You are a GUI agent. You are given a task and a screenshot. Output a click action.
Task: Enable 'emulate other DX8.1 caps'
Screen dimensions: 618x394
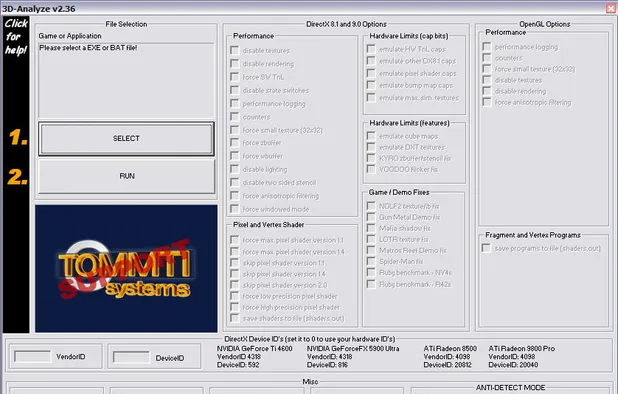click(x=371, y=61)
